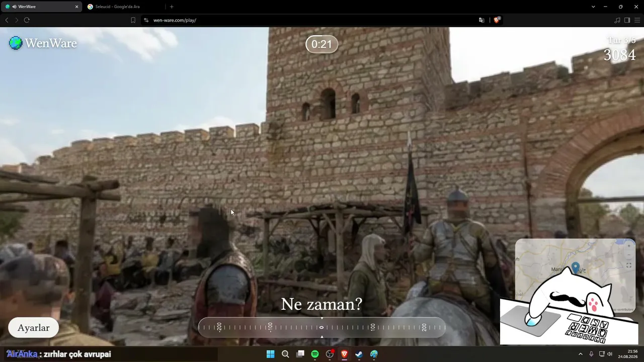Open Steam from the taskbar
This screenshot has width=644, height=362.
coord(359,354)
